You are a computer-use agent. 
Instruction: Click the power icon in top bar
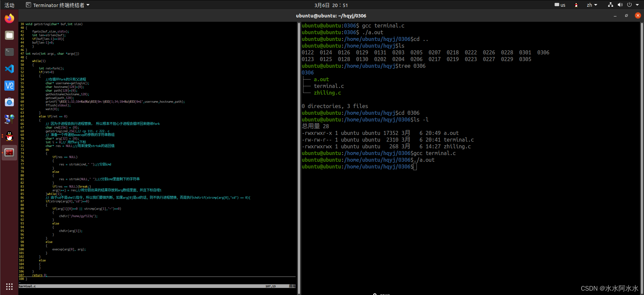coord(629,5)
